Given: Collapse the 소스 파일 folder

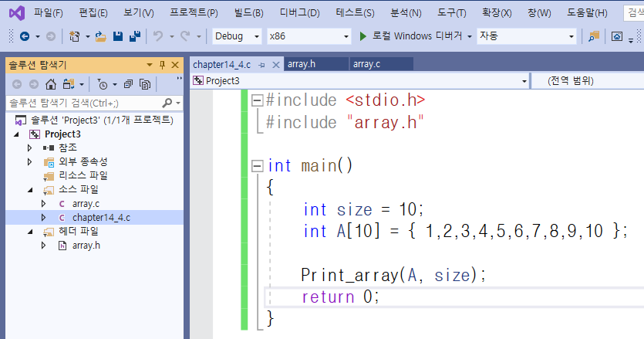Looking at the screenshot, I should 30,190.
